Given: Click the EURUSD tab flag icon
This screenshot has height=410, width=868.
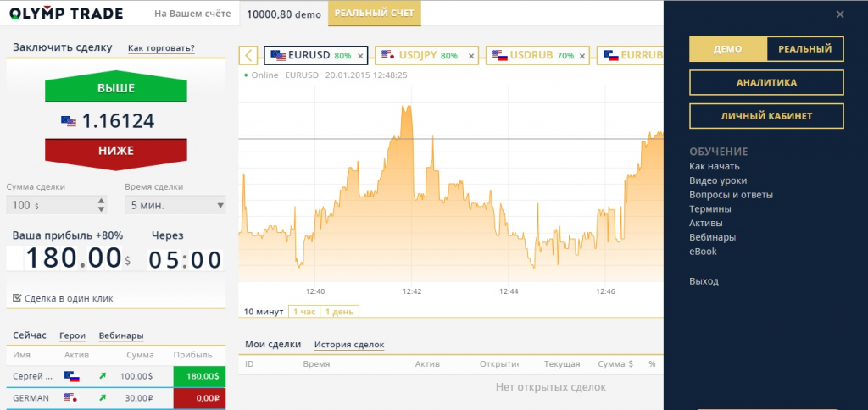Looking at the screenshot, I should pyautogui.click(x=278, y=55).
